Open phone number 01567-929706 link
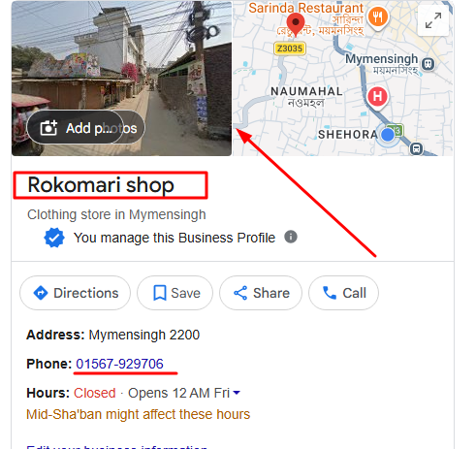Viewport: 476px width, 449px height. [x=119, y=364]
